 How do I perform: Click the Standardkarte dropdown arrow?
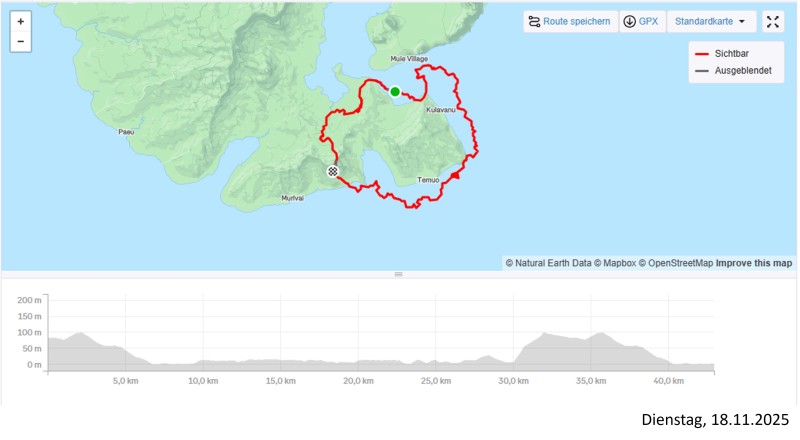coord(741,21)
